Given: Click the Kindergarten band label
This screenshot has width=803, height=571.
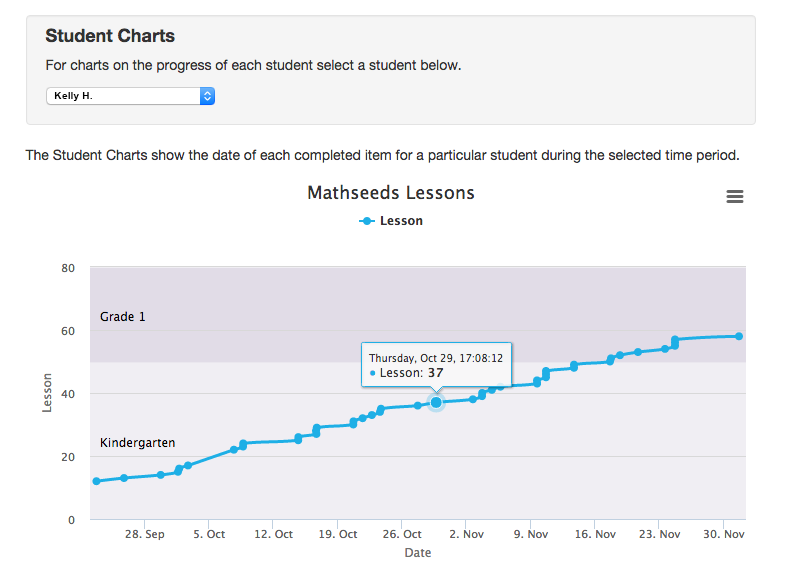Looking at the screenshot, I should click(138, 442).
